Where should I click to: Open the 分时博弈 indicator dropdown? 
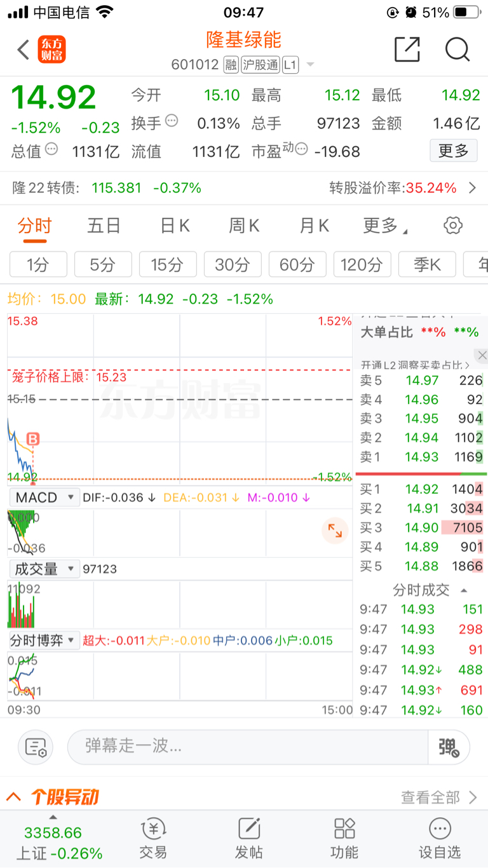click(x=44, y=641)
